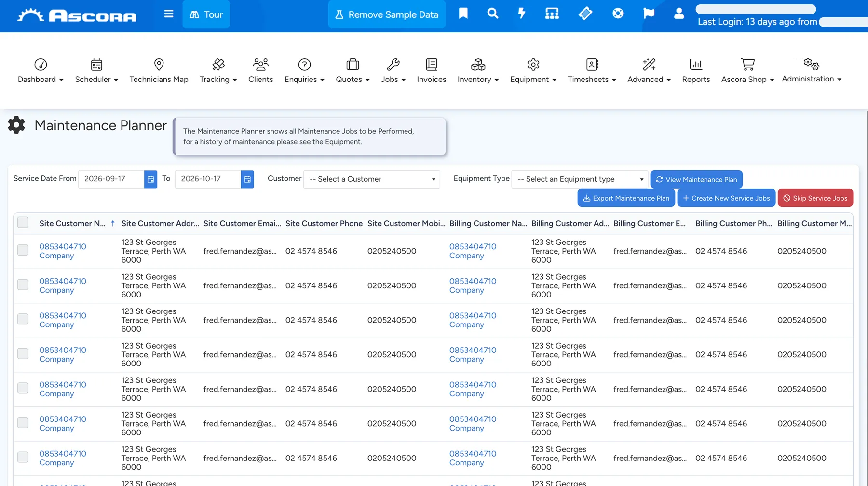Open the Timesheets menu
This screenshot has height=486, width=868.
[592, 70]
